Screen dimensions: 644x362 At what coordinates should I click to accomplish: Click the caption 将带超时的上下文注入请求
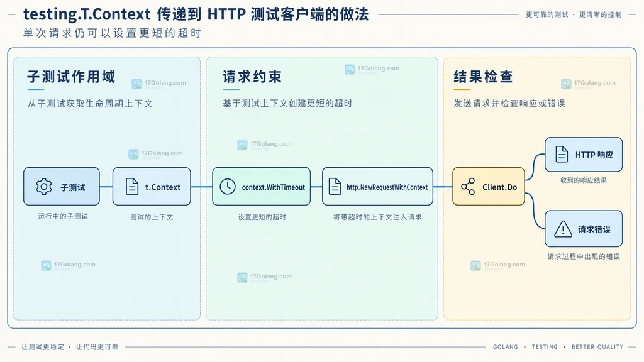(x=377, y=217)
